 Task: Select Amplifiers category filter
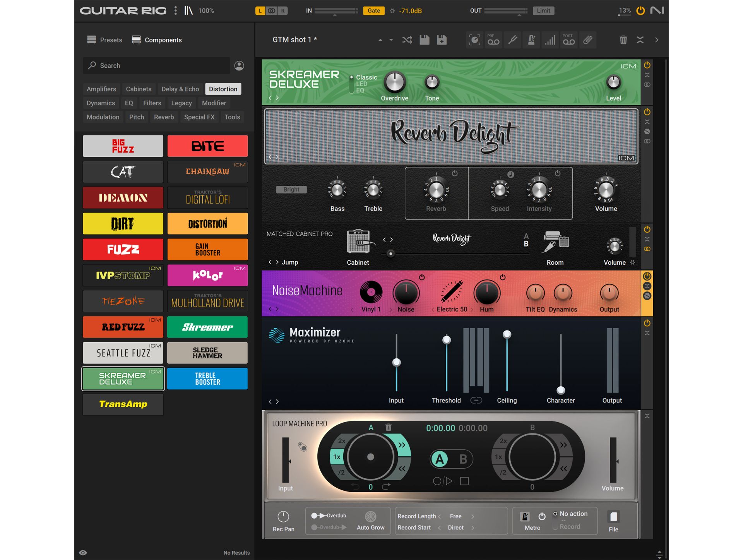(101, 89)
